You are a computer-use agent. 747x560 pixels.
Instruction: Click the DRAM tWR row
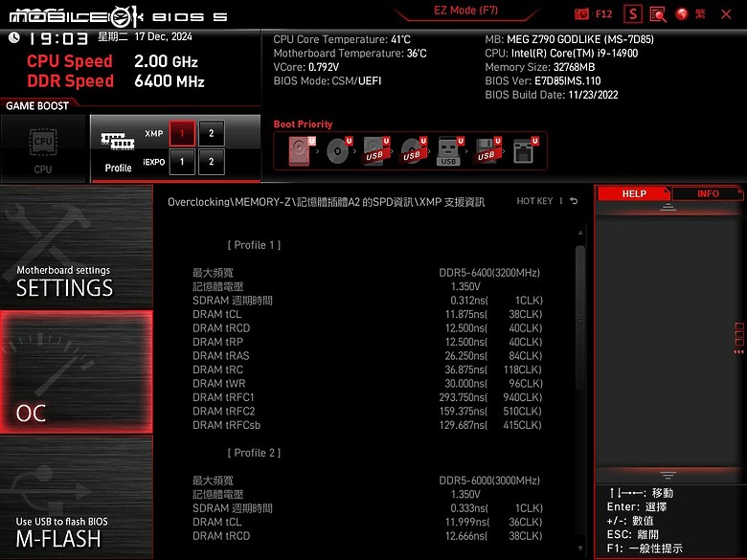368,383
